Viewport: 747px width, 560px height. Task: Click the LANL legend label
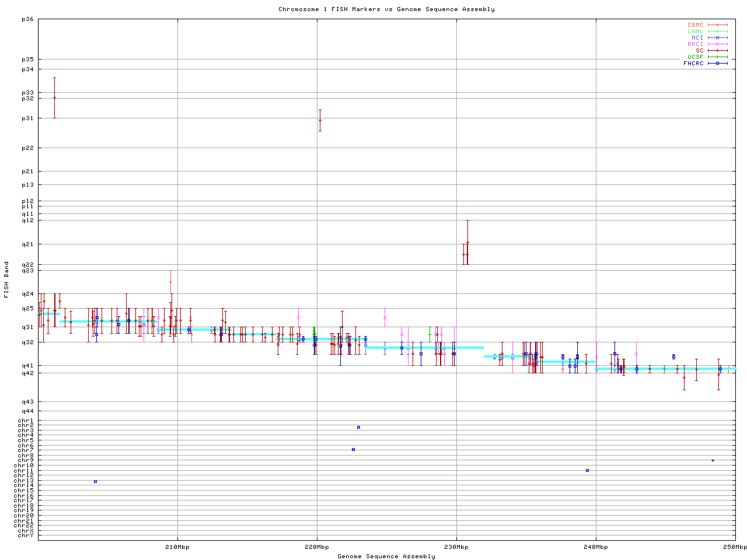coord(695,32)
